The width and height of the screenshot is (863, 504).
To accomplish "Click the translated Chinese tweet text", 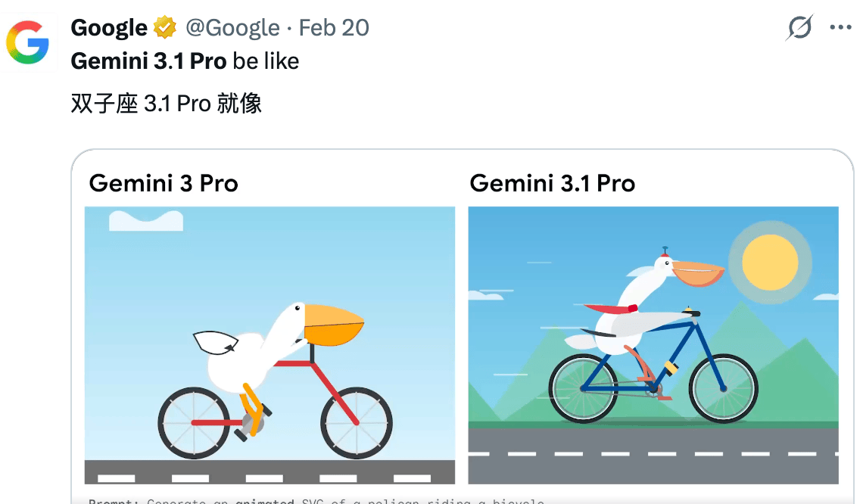I will [x=167, y=103].
